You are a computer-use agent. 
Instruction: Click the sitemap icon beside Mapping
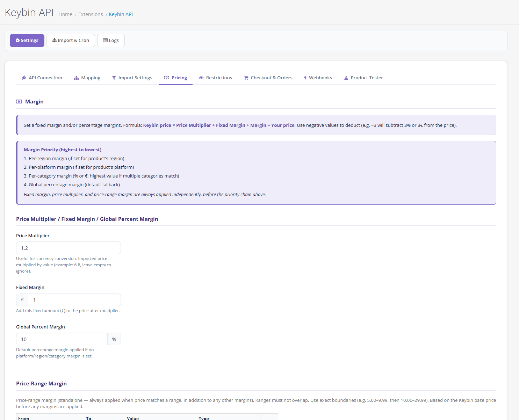[x=76, y=78]
